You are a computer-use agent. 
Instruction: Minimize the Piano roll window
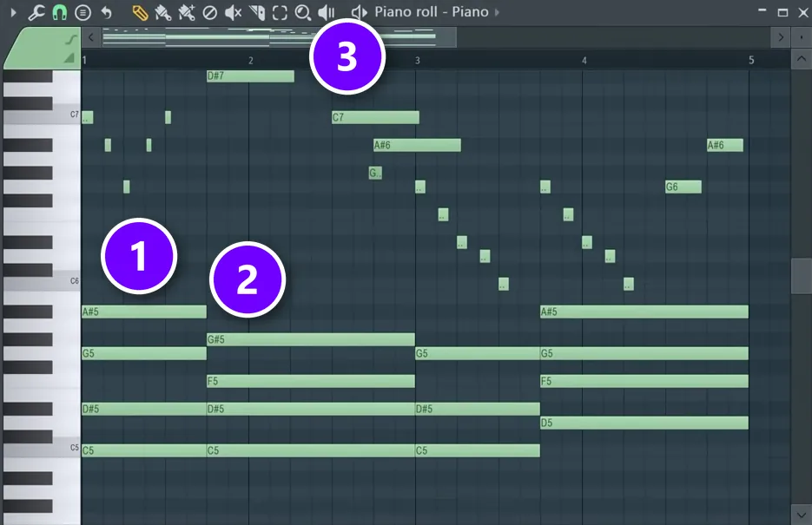[762, 10]
